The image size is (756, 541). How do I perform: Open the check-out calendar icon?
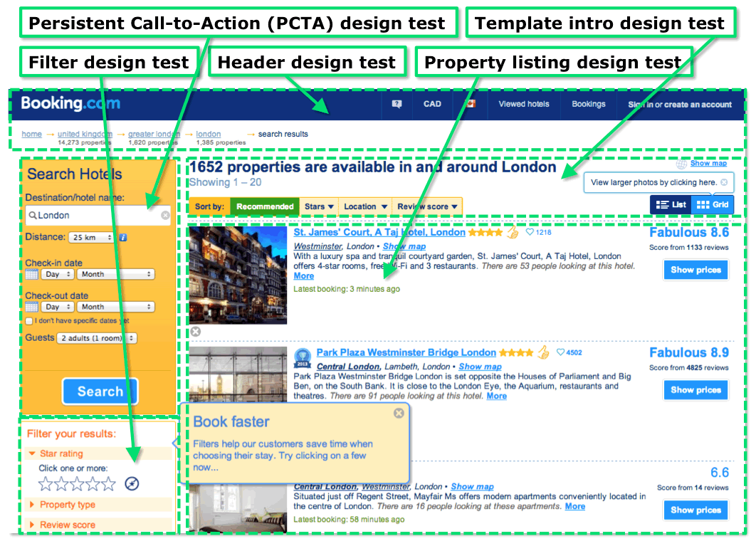point(31,307)
